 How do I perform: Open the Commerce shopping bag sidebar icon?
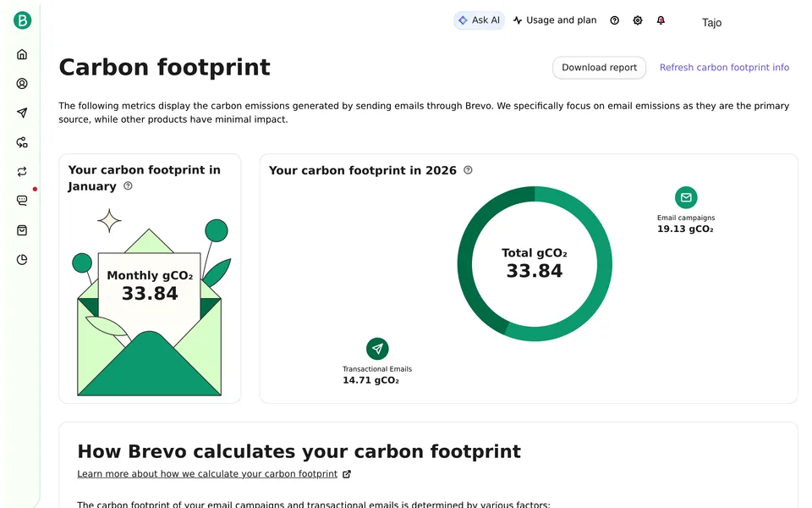[22, 230]
